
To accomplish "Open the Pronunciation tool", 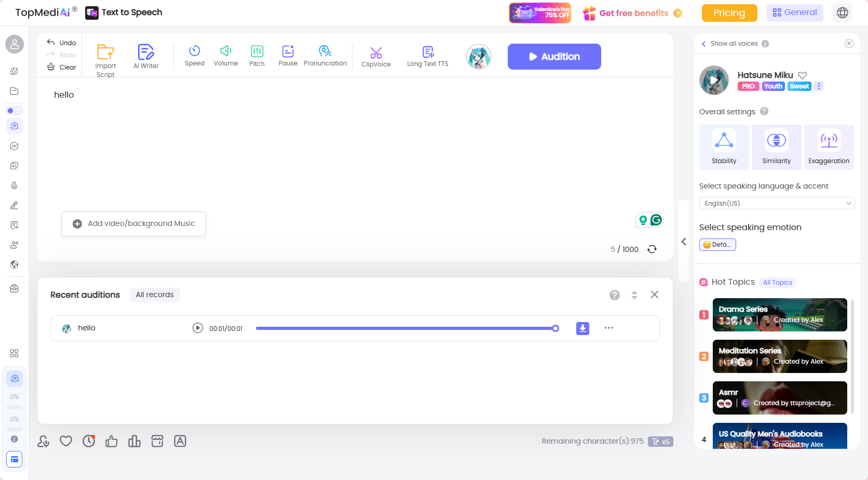I will pyautogui.click(x=325, y=56).
